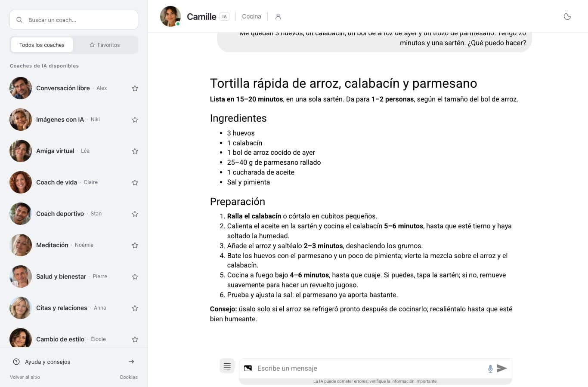
Task: Click Camille's avatar in the header
Action: pyautogui.click(x=170, y=16)
